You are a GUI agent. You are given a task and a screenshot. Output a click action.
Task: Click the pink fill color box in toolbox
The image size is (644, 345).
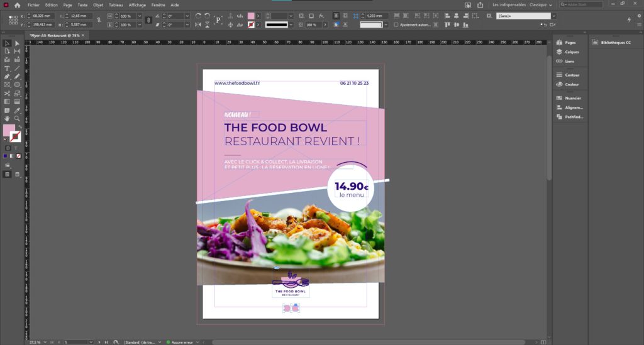8,130
